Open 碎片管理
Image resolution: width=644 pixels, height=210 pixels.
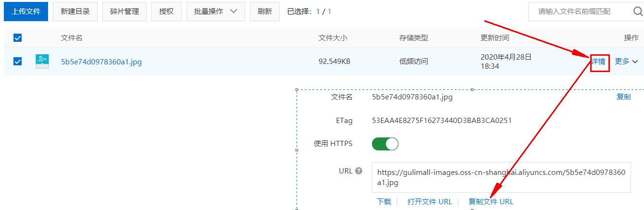coord(124,12)
